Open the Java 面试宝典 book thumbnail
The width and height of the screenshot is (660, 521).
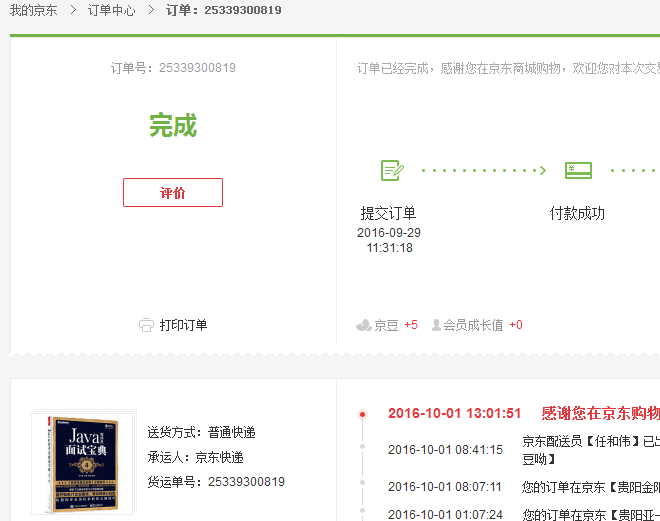(x=84, y=462)
